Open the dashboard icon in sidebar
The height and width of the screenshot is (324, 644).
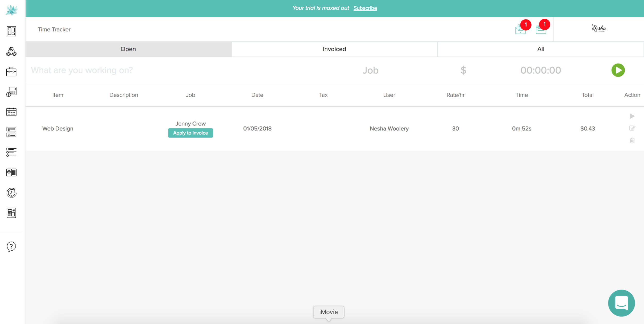coord(11,31)
